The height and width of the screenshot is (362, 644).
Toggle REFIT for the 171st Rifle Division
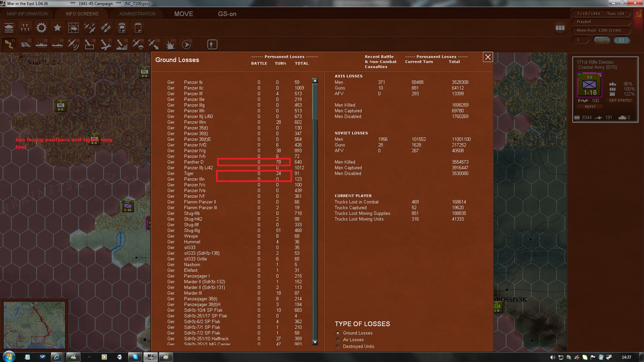[x=590, y=107]
